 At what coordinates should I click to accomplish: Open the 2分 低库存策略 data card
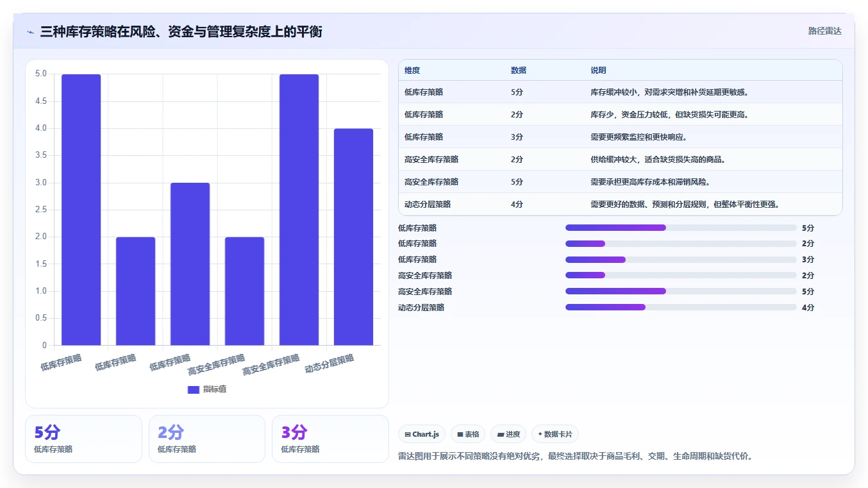[x=207, y=439]
